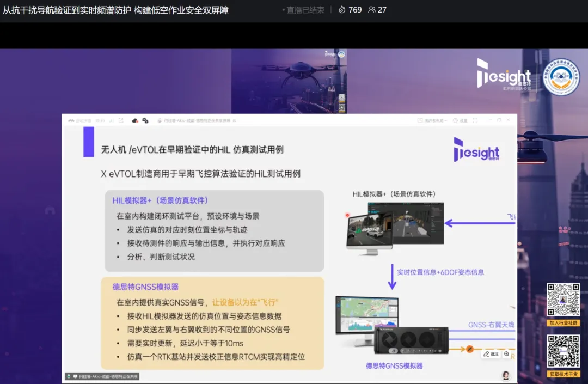Start cloud recording from the red cloud icon
The width and height of the screenshot is (588, 384).
(134, 119)
